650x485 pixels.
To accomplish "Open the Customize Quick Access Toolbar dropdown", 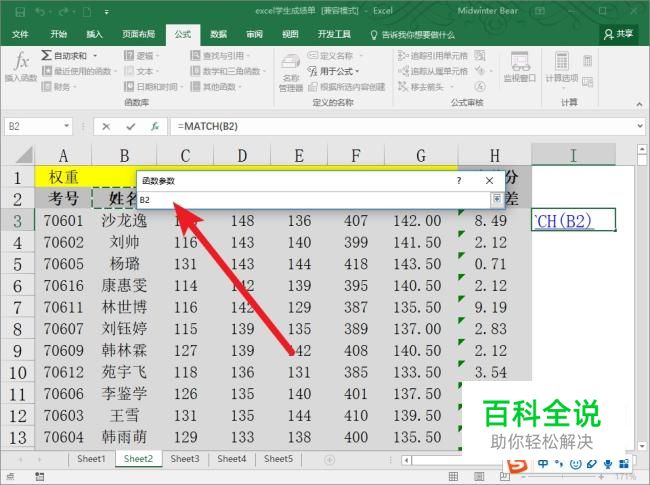I will [107, 12].
